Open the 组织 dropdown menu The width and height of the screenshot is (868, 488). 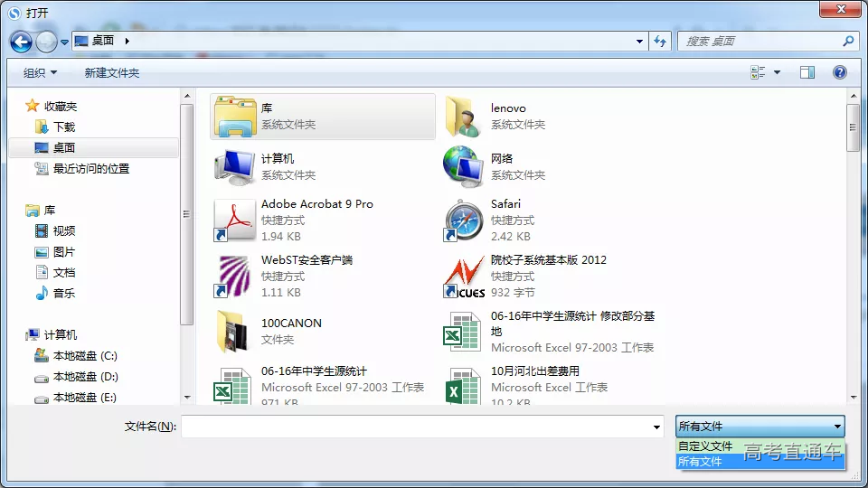click(40, 72)
